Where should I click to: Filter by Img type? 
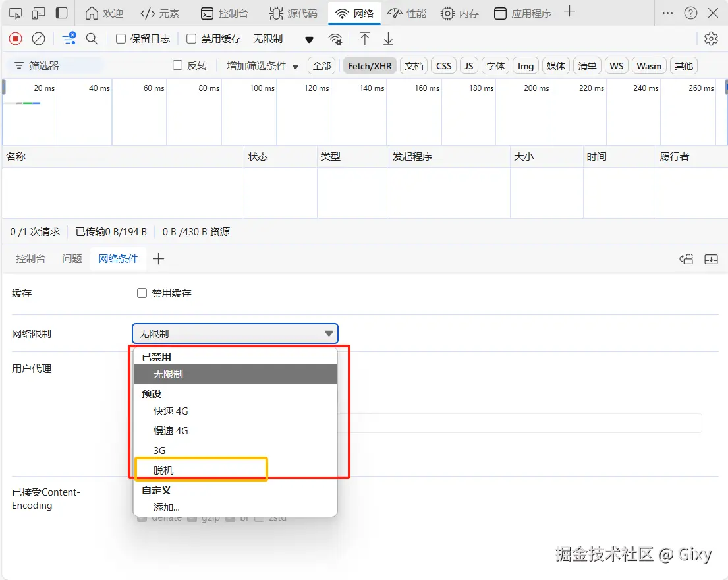click(526, 66)
